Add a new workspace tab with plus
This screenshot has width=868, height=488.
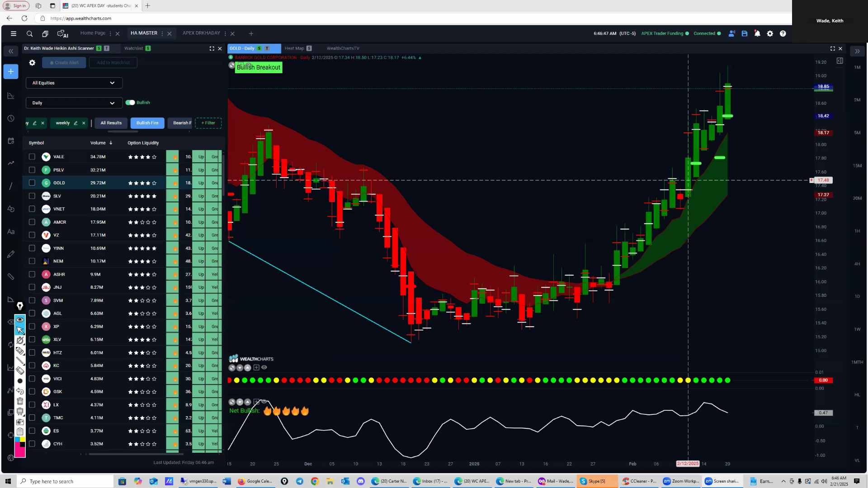pos(251,33)
